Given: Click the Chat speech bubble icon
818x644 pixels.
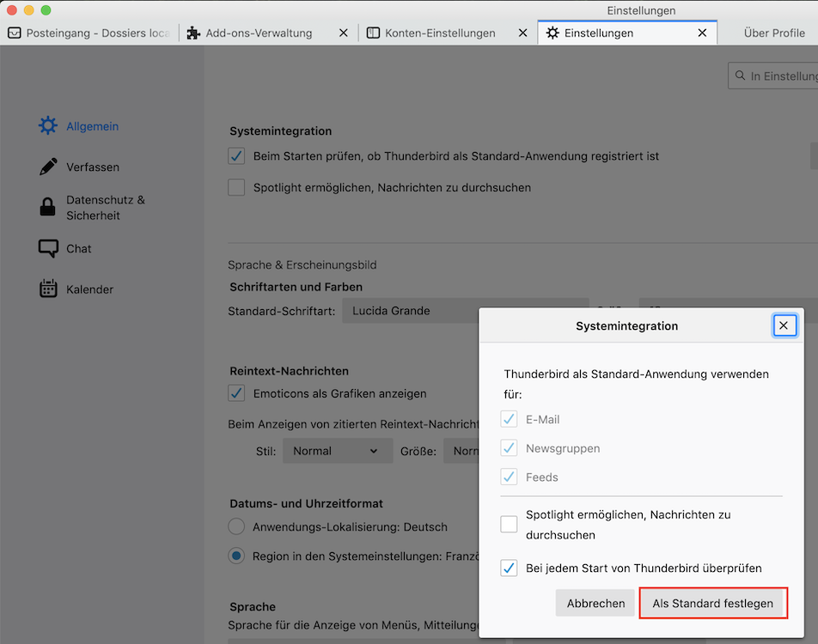Looking at the screenshot, I should tap(48, 248).
